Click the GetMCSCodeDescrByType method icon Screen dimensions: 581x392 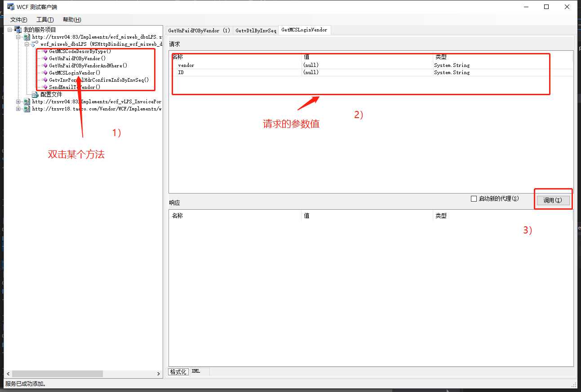click(45, 51)
